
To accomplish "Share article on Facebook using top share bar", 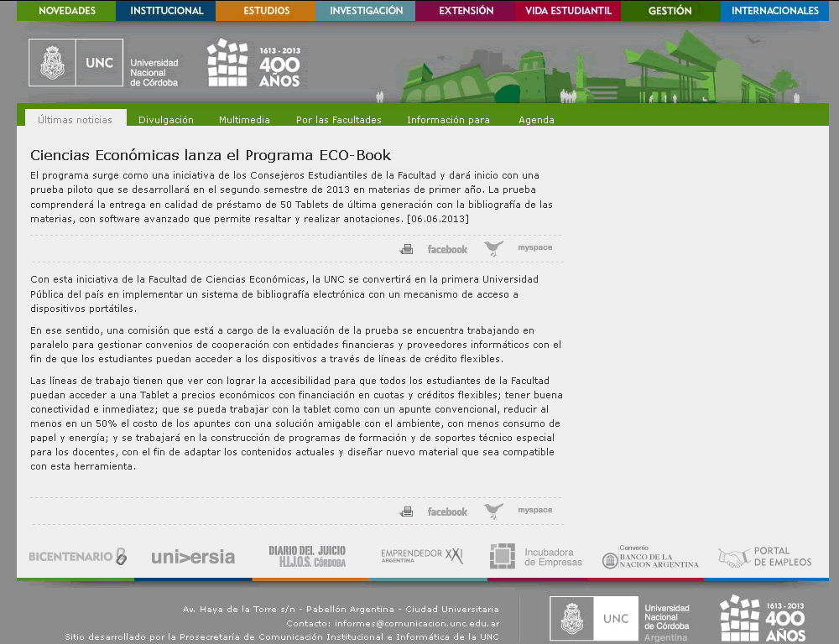I will pos(447,249).
